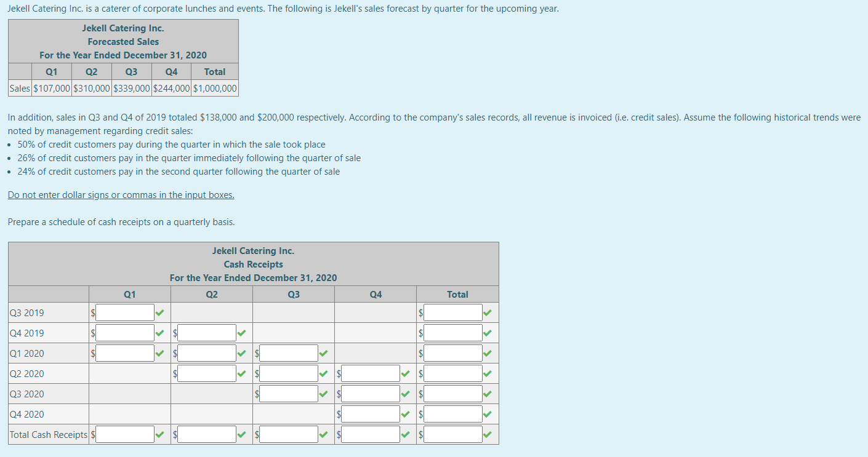Click the 'Forecasted Sales' table heading
This screenshot has height=457, width=868.
click(123, 42)
